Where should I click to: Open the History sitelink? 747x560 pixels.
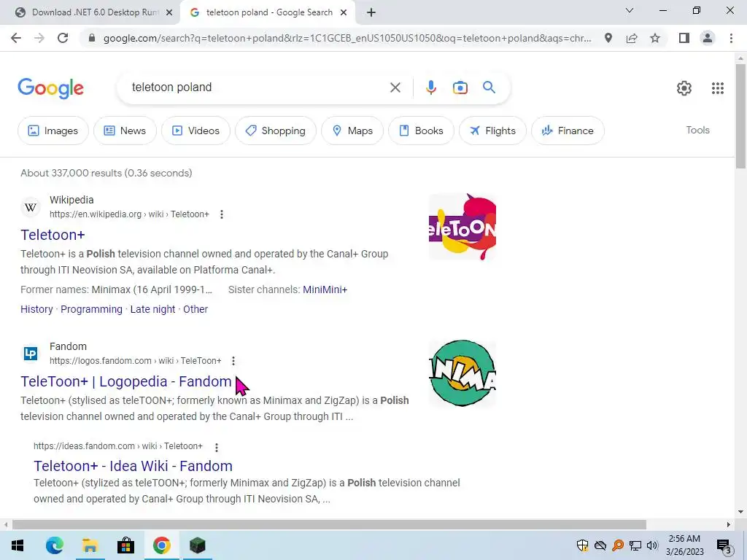tap(36, 309)
